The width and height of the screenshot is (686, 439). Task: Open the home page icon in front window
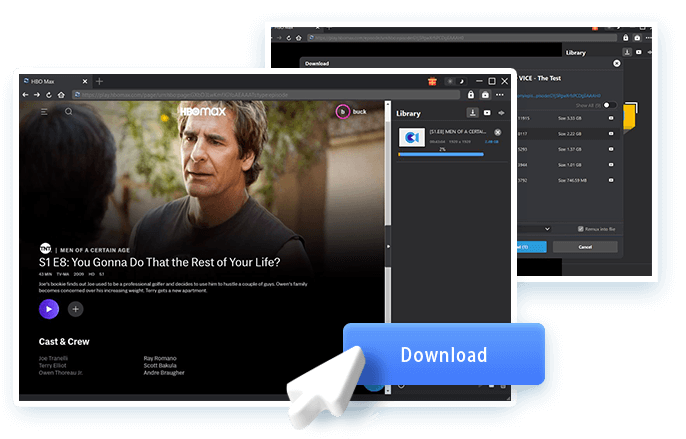(61, 95)
